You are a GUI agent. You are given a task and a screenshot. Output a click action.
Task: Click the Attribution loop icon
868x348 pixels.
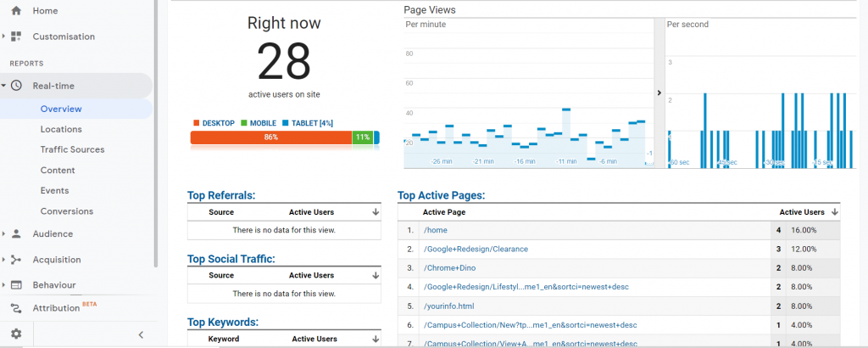(16, 308)
